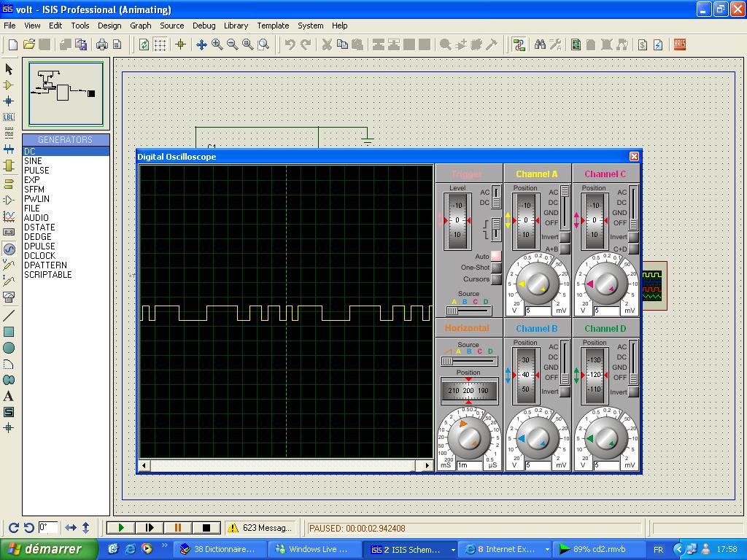This screenshot has width=747, height=560.
Task: Toggle the Channel A Invert button
Action: pos(565,238)
